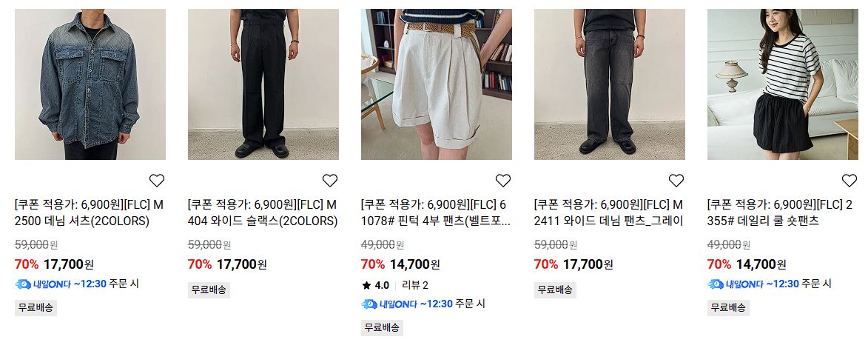Click 무료배송 tag under wide slacks

point(209,290)
